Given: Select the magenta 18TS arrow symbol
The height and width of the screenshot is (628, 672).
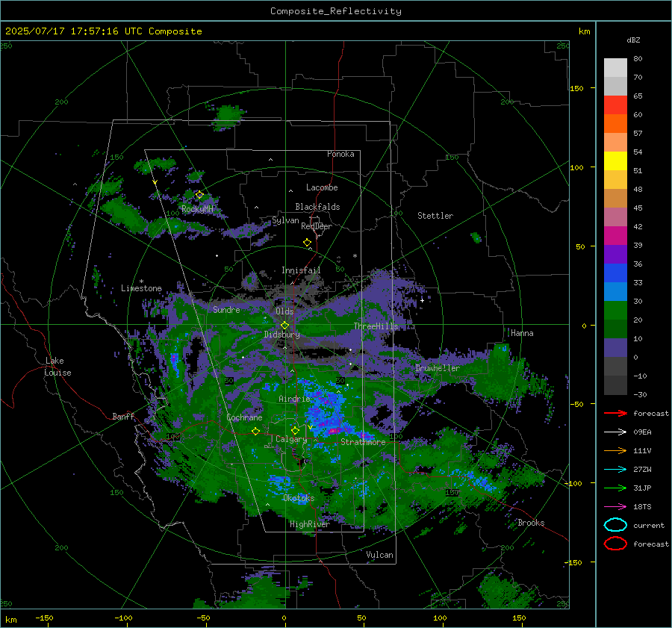Looking at the screenshot, I should tap(615, 507).
